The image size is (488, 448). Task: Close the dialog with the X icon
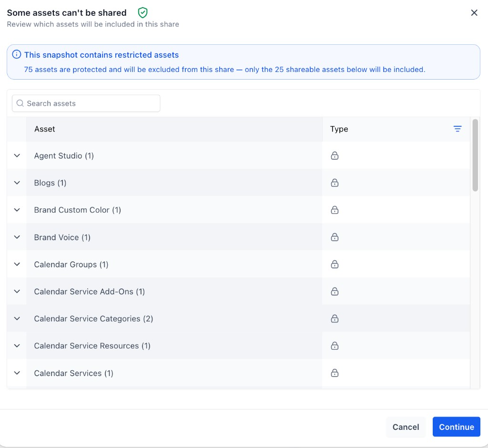coord(474,13)
